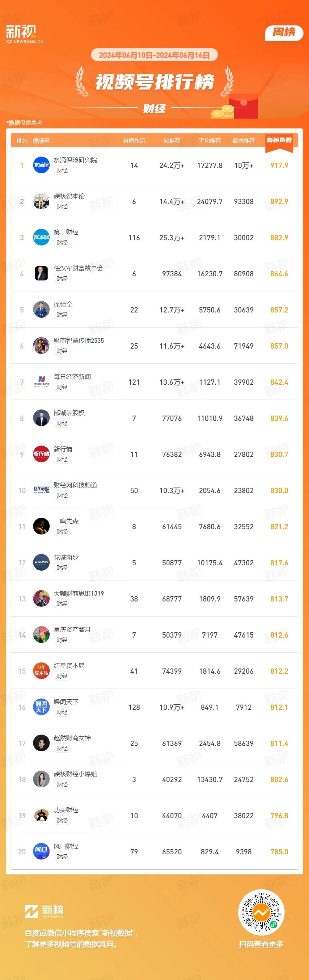Open the 硬核资本论 channel name link
309x980 pixels.
click(x=69, y=196)
